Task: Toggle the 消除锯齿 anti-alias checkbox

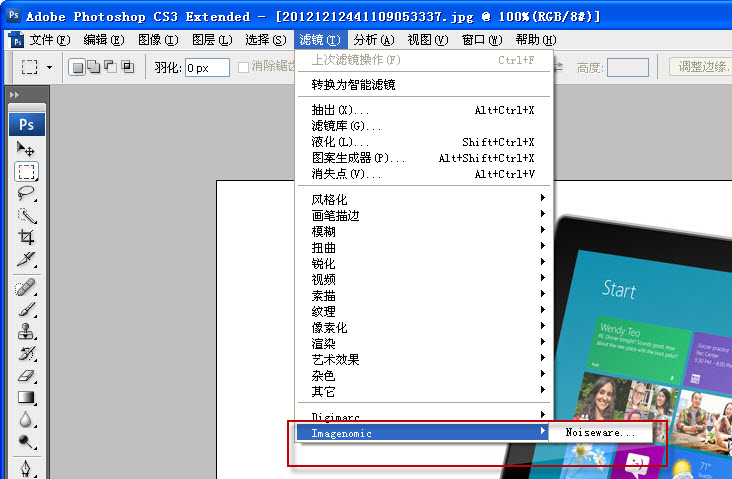Action: pyautogui.click(x=243, y=68)
